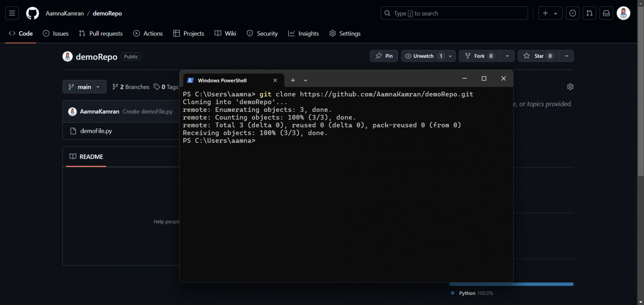644x305 pixels.
Task: Expand the Fork options dropdown arrow
Action: pyautogui.click(x=507, y=56)
